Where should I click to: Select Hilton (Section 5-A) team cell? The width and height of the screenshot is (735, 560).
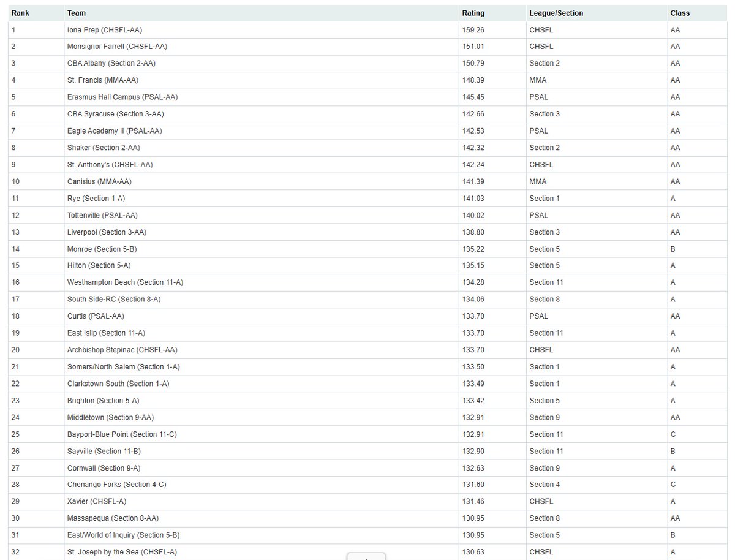99,265
